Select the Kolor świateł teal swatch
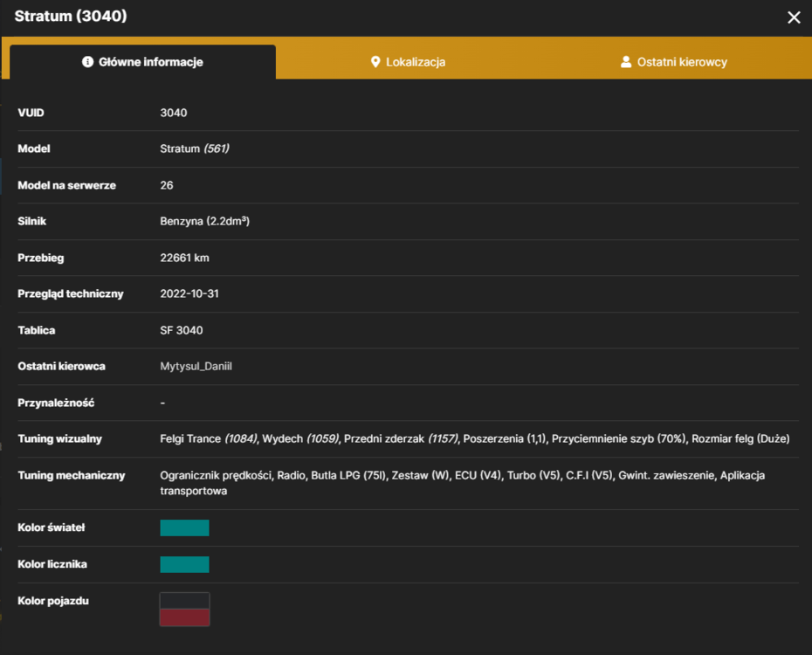The height and width of the screenshot is (655, 812). [184, 527]
